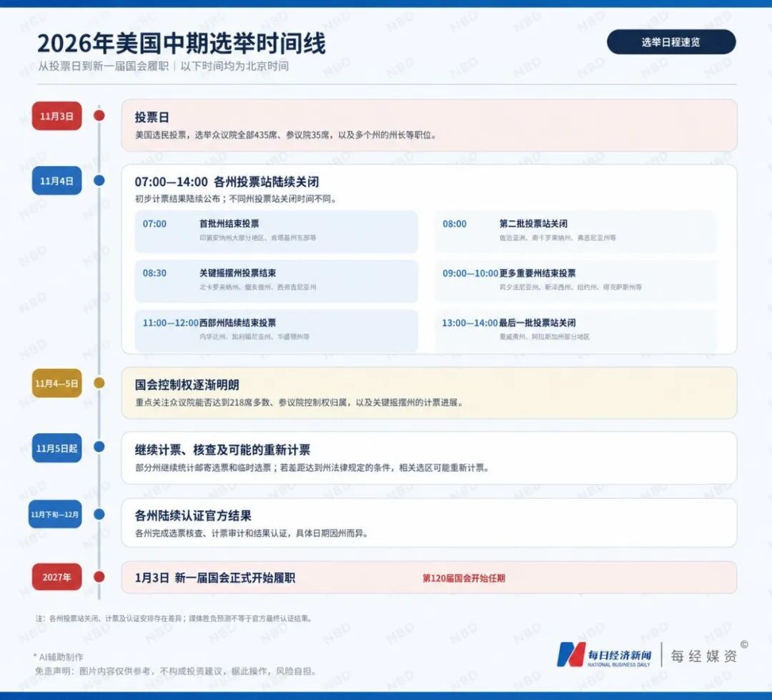The width and height of the screenshot is (772, 700).
Task: Choose the 11月5日起 date badge
Action: click(x=56, y=448)
